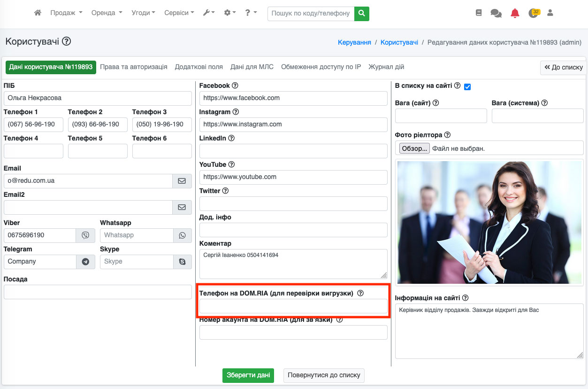Click the Skype icon button
Screen dimensions: 588x389
(x=182, y=262)
